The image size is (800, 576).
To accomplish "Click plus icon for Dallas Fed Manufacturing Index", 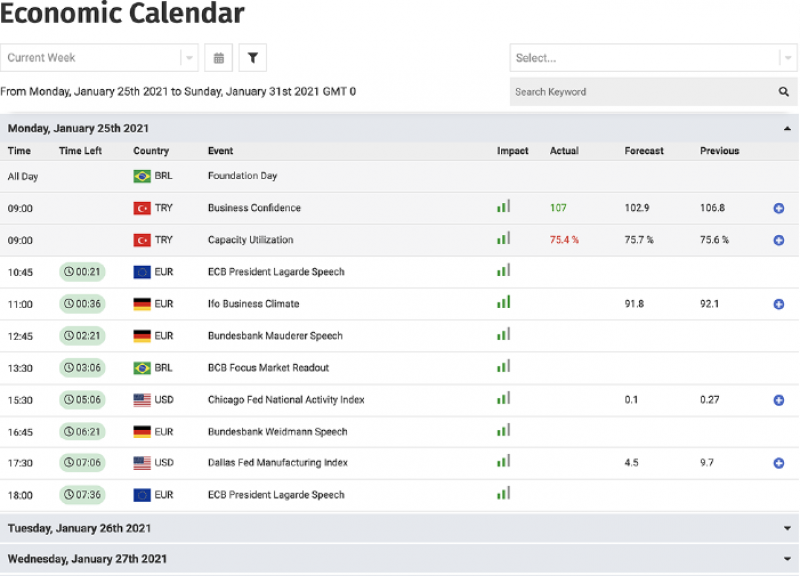I will (779, 463).
